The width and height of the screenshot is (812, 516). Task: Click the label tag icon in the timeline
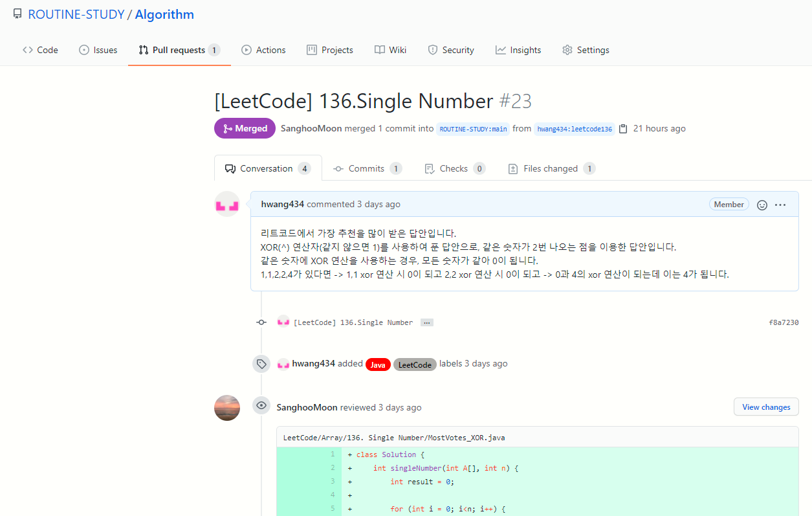tap(261, 364)
